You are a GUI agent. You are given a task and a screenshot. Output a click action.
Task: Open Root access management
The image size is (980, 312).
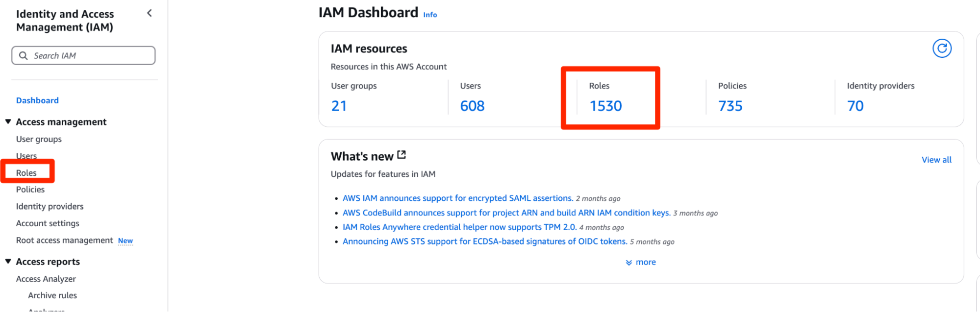click(64, 240)
